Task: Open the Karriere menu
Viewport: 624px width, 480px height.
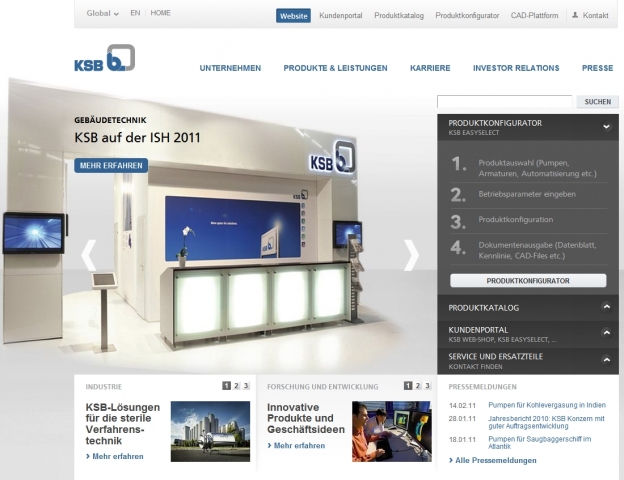Action: (x=430, y=68)
